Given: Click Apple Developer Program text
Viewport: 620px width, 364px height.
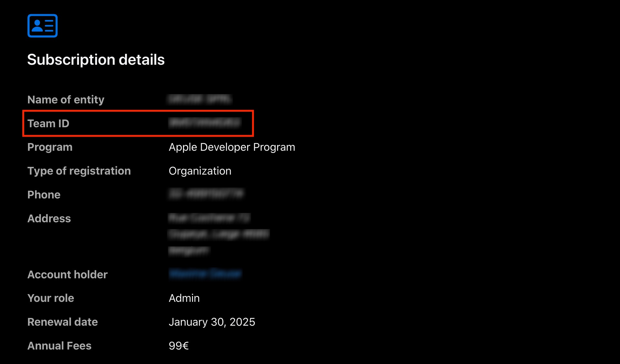Looking at the screenshot, I should [232, 147].
